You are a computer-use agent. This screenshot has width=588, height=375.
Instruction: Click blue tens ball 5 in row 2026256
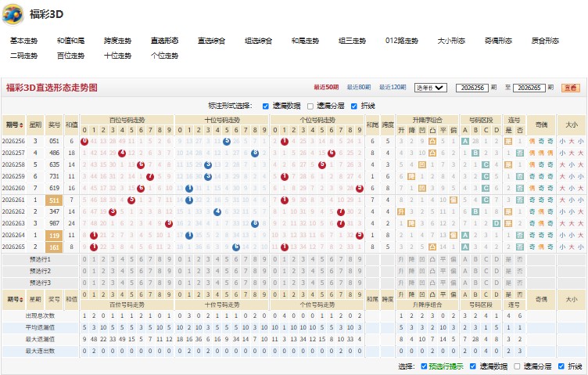227,141
